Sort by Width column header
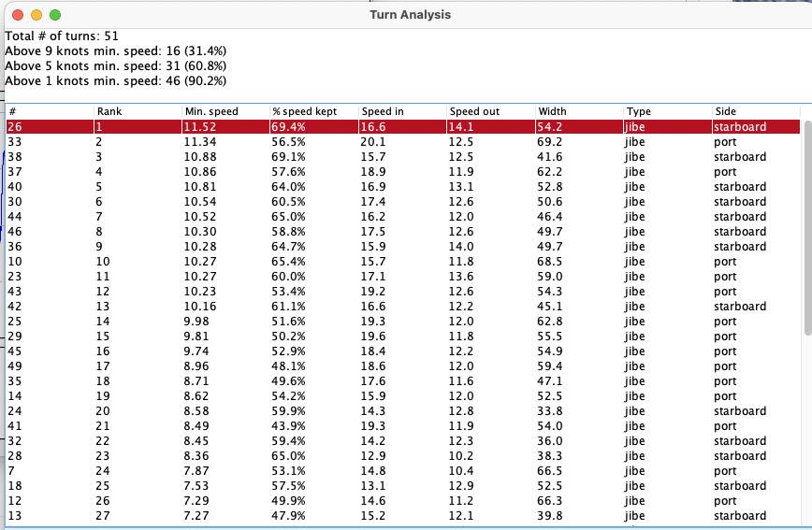 coord(553,111)
